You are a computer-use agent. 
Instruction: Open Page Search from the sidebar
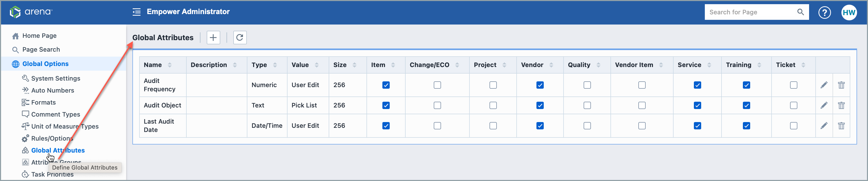[41, 50]
